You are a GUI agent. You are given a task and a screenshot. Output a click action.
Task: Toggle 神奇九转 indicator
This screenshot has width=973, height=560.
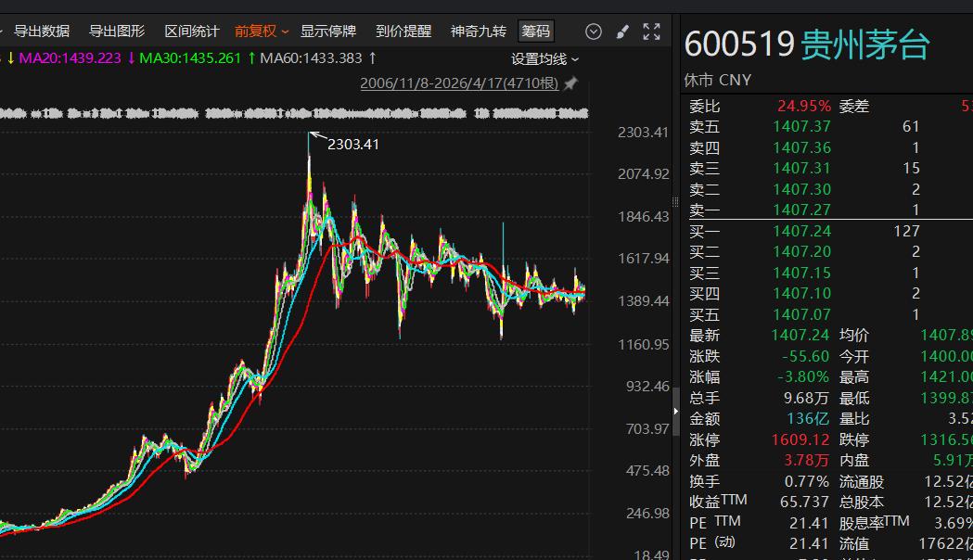point(479,31)
